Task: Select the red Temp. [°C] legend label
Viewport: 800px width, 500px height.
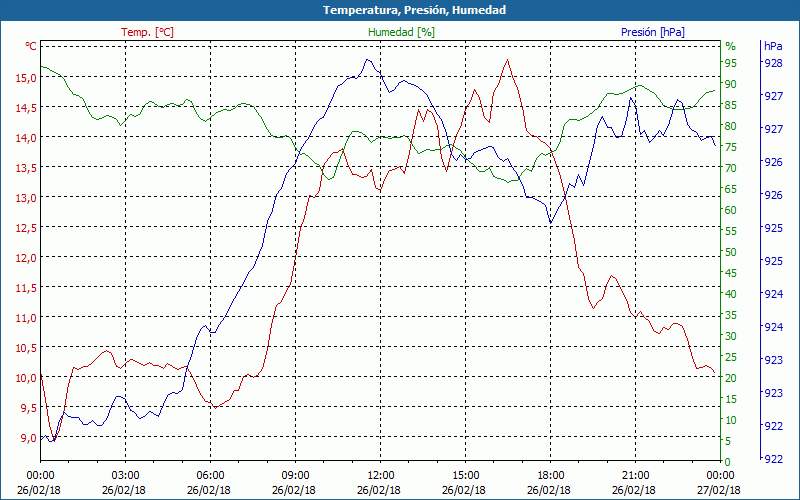Action: [x=147, y=32]
